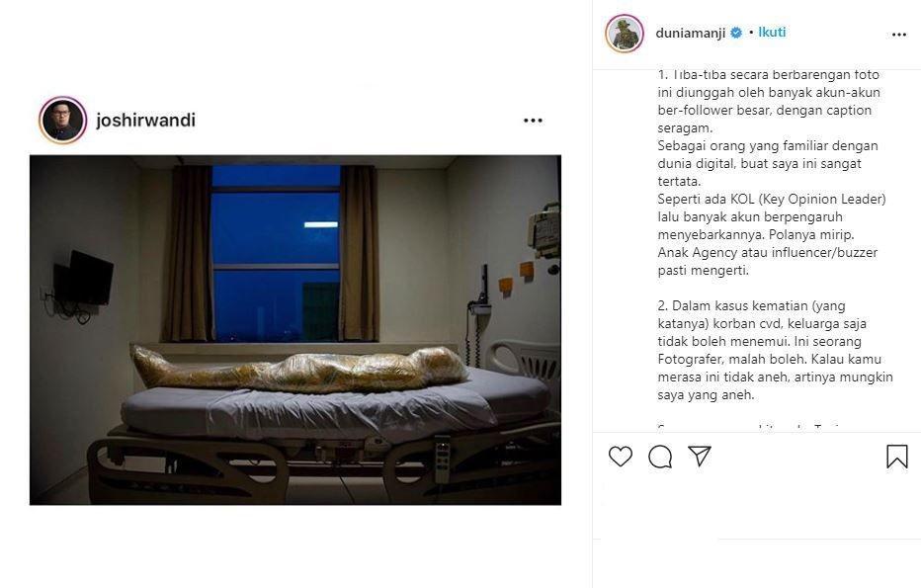Click the verified badge next to duniamanji
The height and width of the screenshot is (588, 921).
pyautogui.click(x=736, y=33)
